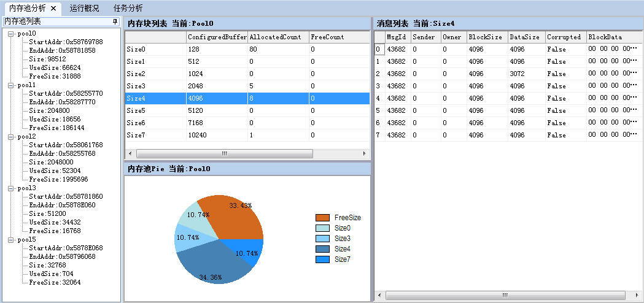Select the pool5 tree item
The image size is (644, 303).
click(26, 240)
